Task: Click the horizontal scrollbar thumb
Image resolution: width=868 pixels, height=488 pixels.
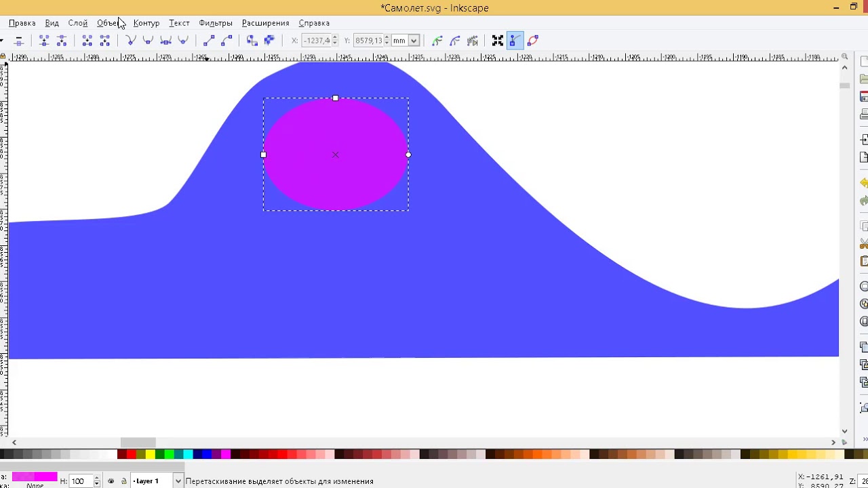Action: coord(138,442)
